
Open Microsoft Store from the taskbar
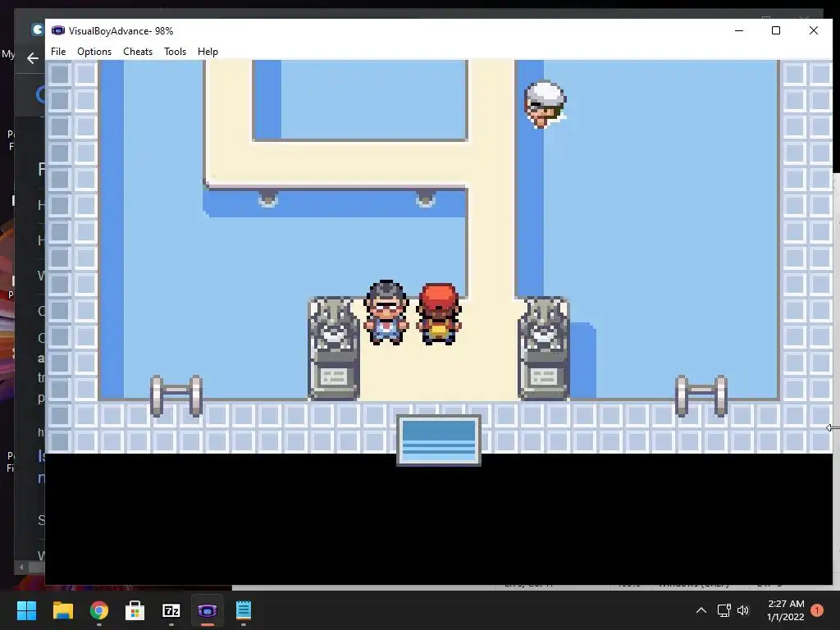pos(135,610)
